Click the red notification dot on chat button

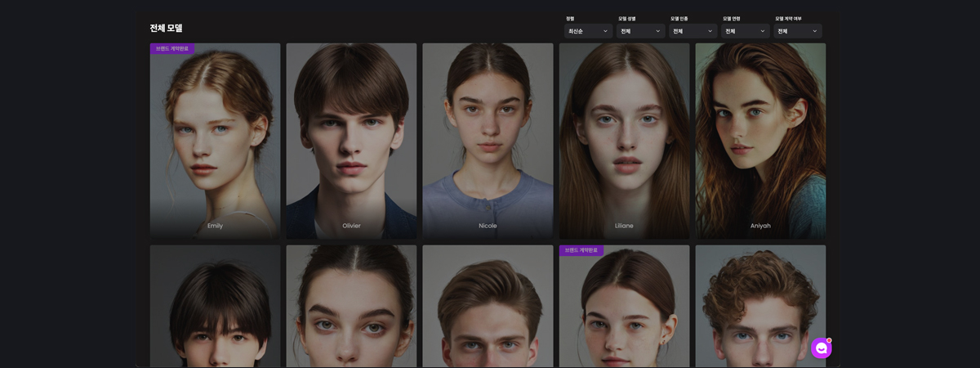[x=829, y=340]
